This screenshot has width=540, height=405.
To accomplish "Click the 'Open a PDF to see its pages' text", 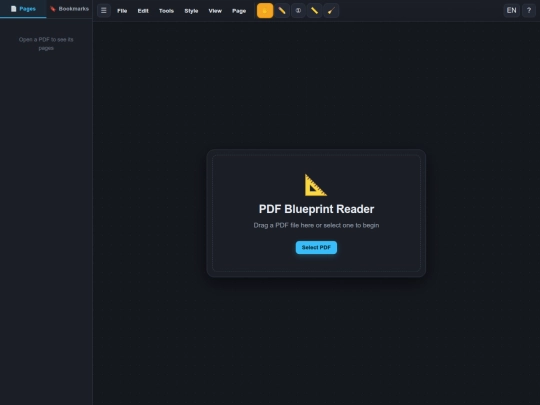I will (x=46, y=44).
